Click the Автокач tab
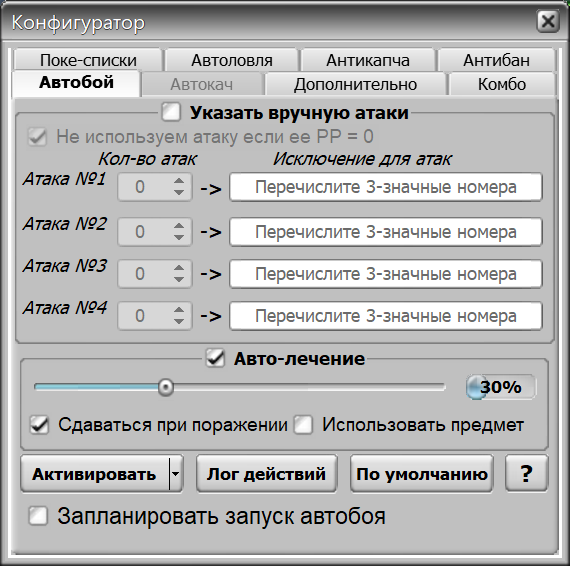Viewport: 570px width, 566px height. (202, 84)
